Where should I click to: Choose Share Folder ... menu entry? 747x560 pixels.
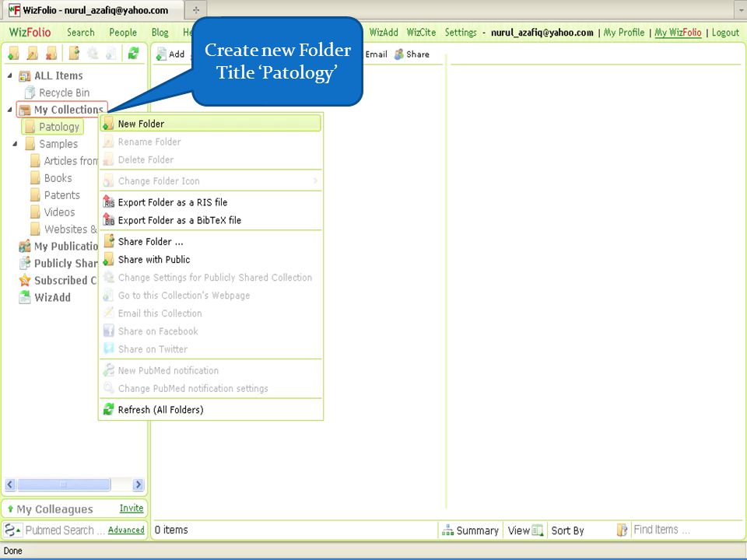(211, 241)
